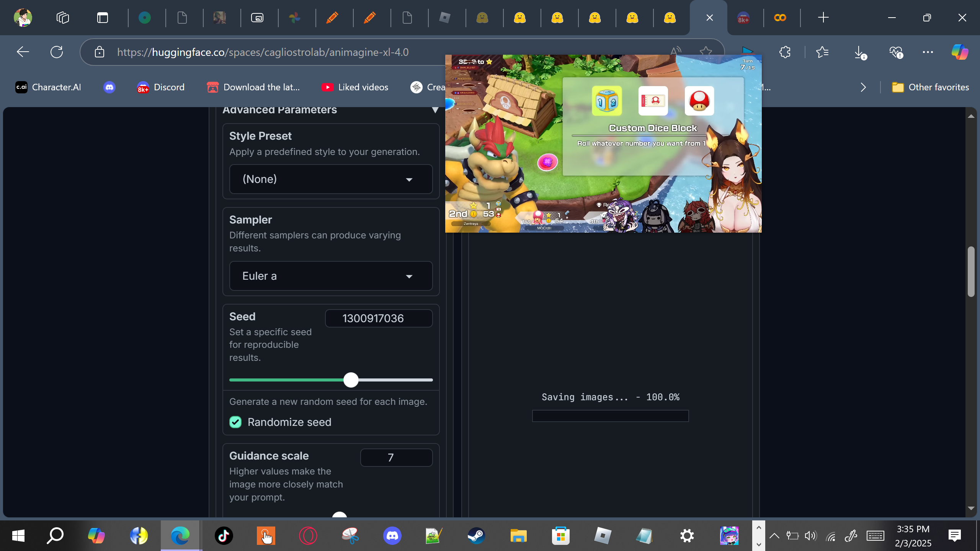Image resolution: width=980 pixels, height=551 pixels.
Task: Open Windows Search from the taskbar
Action: point(55,536)
